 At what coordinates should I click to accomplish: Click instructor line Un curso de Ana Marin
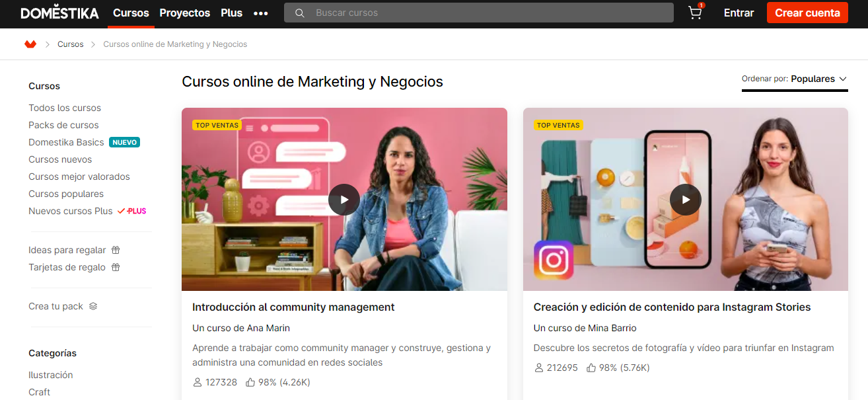pos(241,328)
